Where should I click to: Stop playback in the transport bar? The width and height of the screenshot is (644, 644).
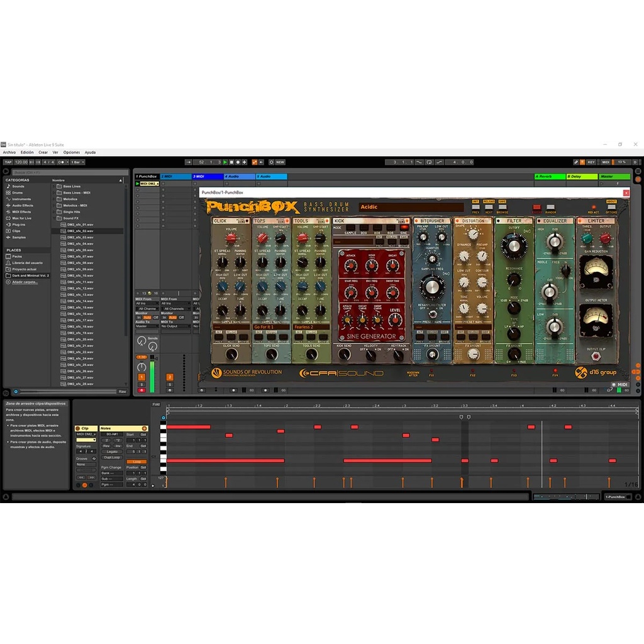tap(231, 162)
